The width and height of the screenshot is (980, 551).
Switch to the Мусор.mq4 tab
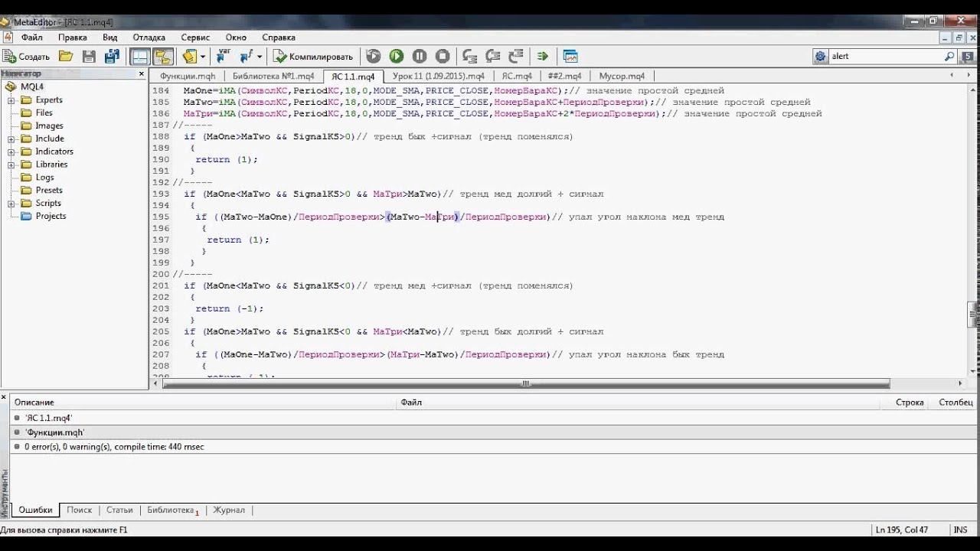point(622,77)
